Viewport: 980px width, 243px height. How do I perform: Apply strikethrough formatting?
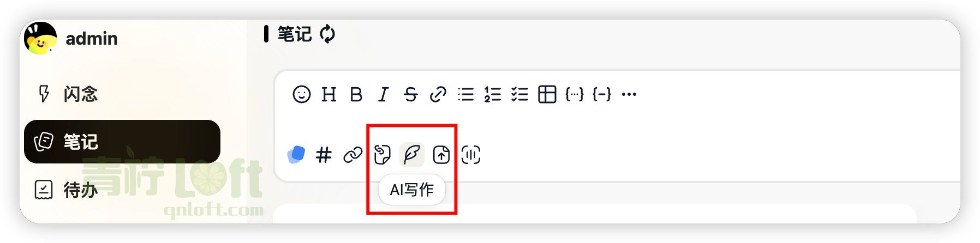[x=411, y=94]
